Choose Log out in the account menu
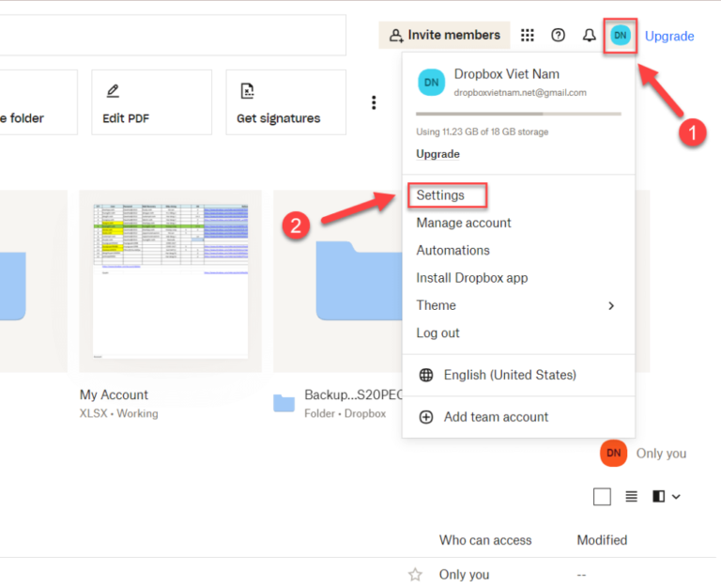721x588 pixels. click(x=437, y=333)
